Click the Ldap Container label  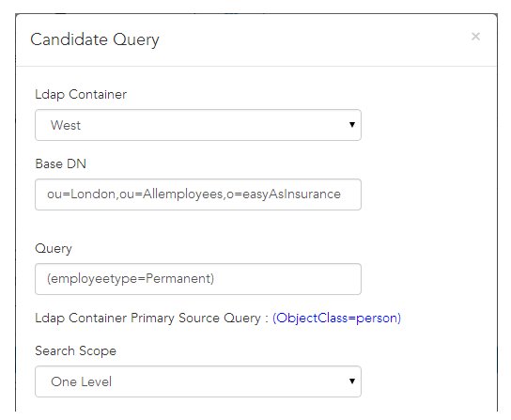[81, 95]
